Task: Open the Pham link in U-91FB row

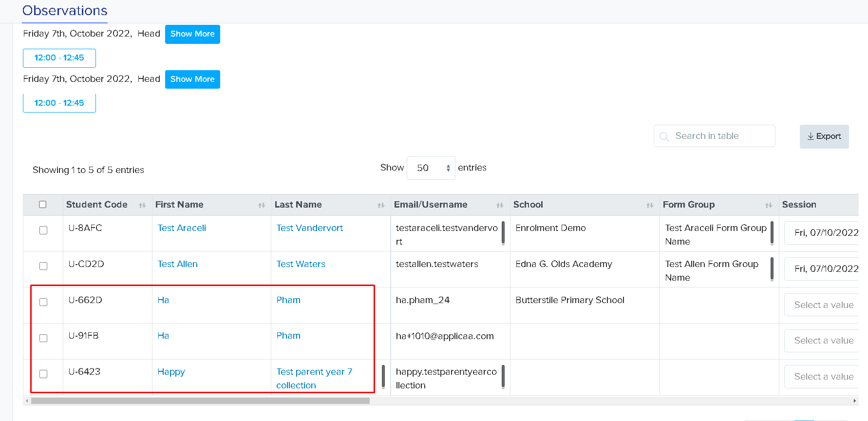Action: pos(288,336)
